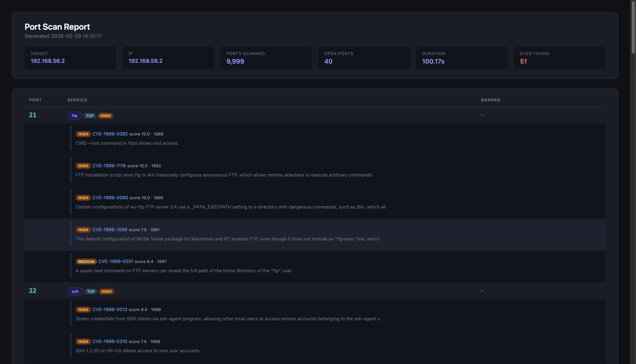Click the ssh service badge
Image resolution: width=636 pixels, height=364 pixels.
click(75, 291)
